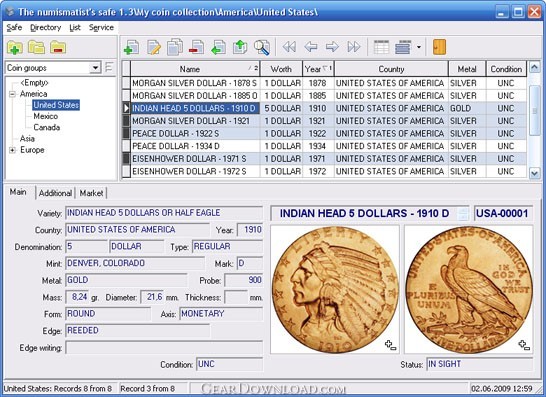
Task: Expand the Europe tree node
Action: [13, 150]
